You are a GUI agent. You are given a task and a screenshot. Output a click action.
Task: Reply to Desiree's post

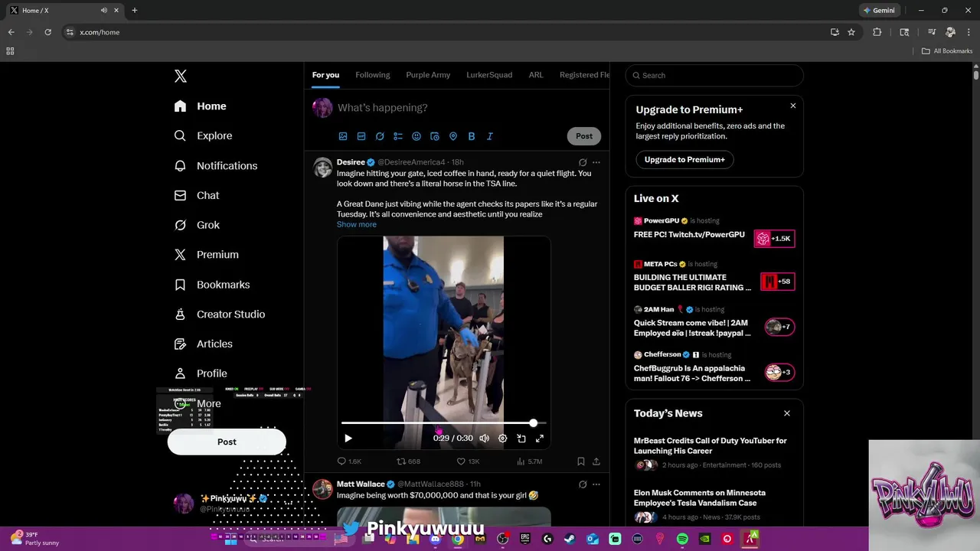(349, 461)
